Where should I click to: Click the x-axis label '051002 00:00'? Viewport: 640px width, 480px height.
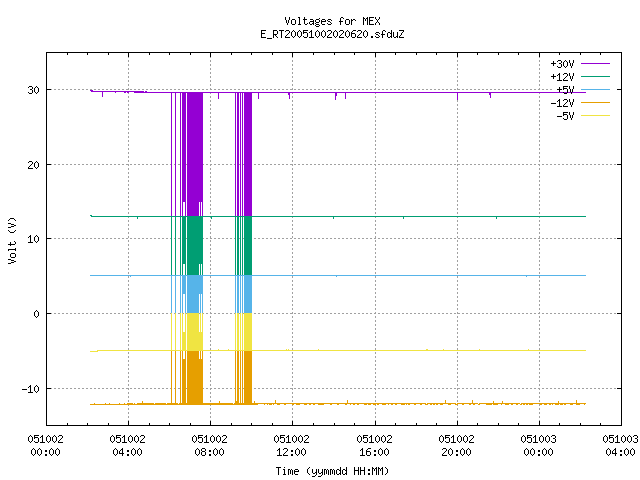point(46,445)
